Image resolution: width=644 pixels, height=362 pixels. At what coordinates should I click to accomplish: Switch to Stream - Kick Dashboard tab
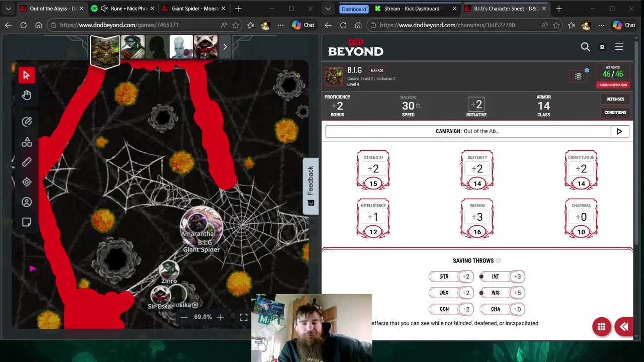pyautogui.click(x=416, y=9)
